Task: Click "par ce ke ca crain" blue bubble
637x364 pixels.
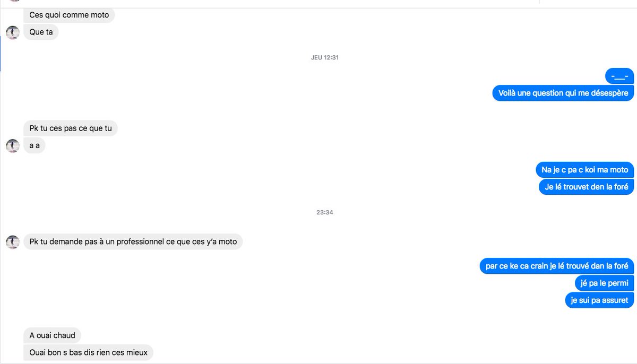Action: coord(557,266)
